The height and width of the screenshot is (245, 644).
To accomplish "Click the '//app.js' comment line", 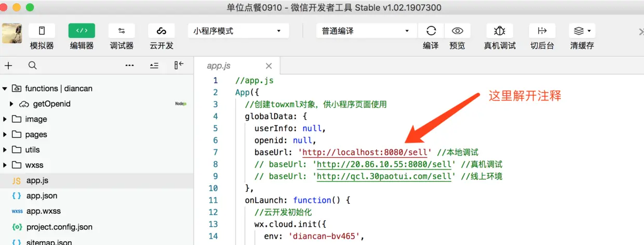I will point(254,81).
